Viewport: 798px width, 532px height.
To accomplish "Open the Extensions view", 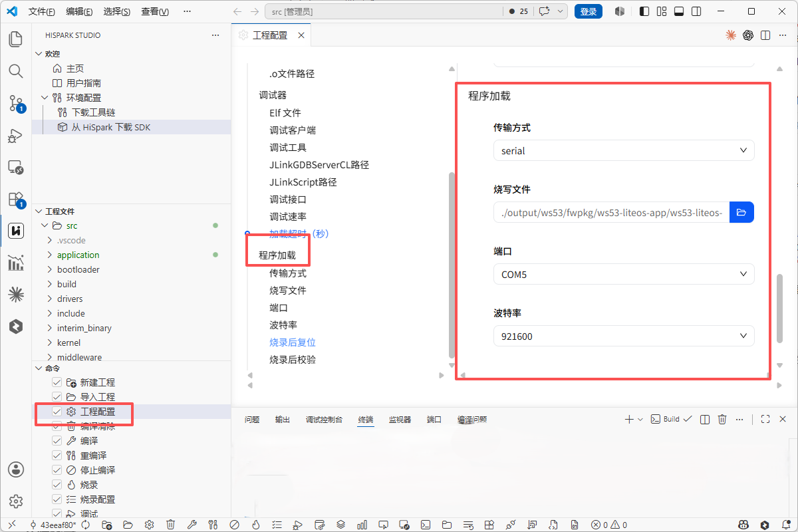I will pos(15,199).
